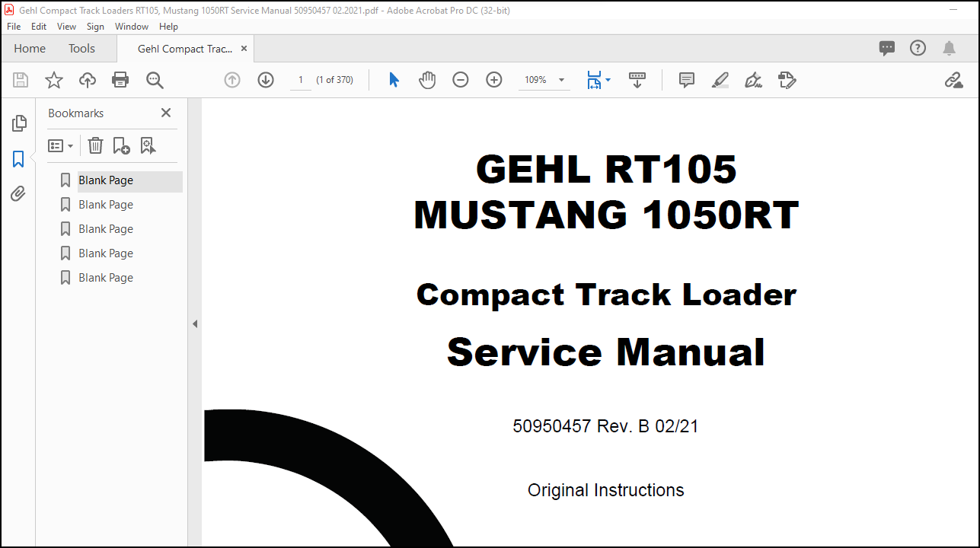Image resolution: width=980 pixels, height=548 pixels.
Task: Click the 'Original Instructions' text
Action: point(606,490)
